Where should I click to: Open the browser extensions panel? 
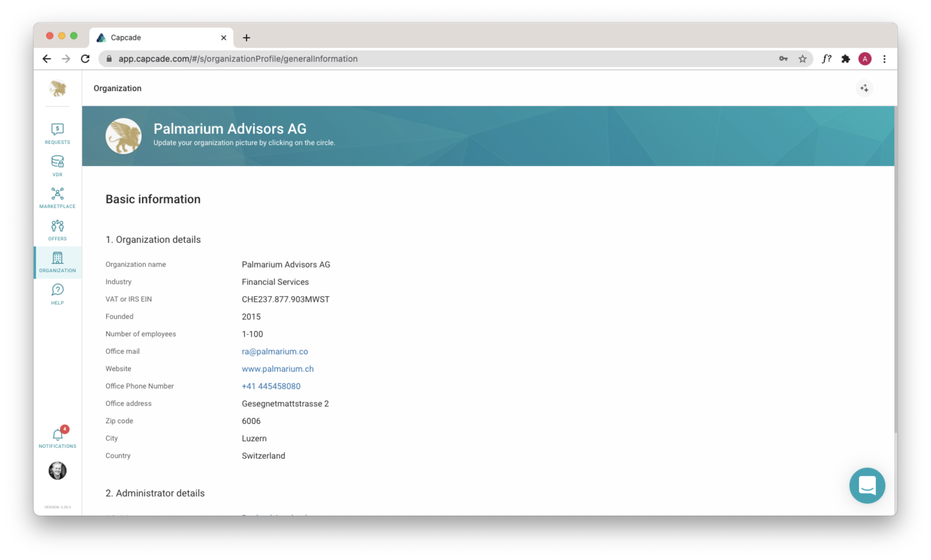pos(846,59)
